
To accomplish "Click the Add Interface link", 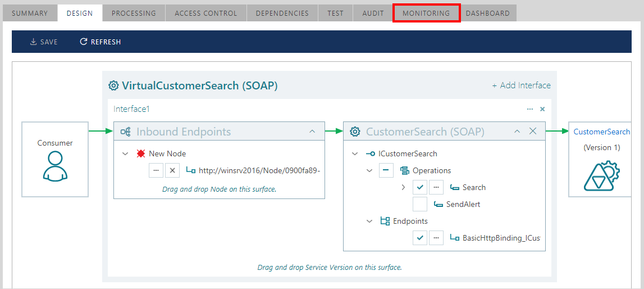I will (x=521, y=85).
